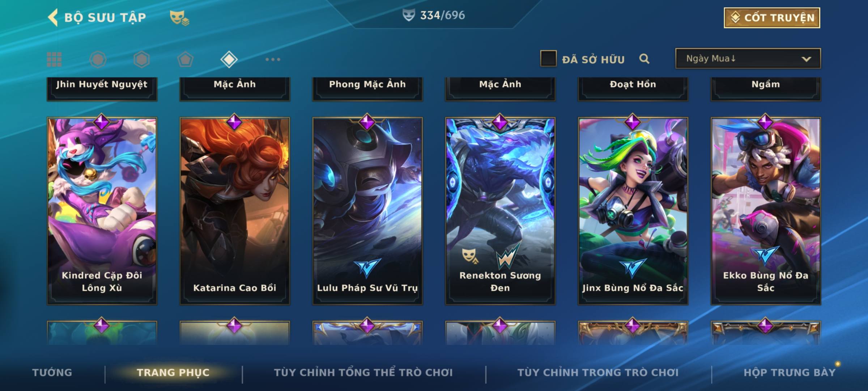868x391 pixels.
Task: Open skin search with magnifier icon
Action: click(644, 59)
